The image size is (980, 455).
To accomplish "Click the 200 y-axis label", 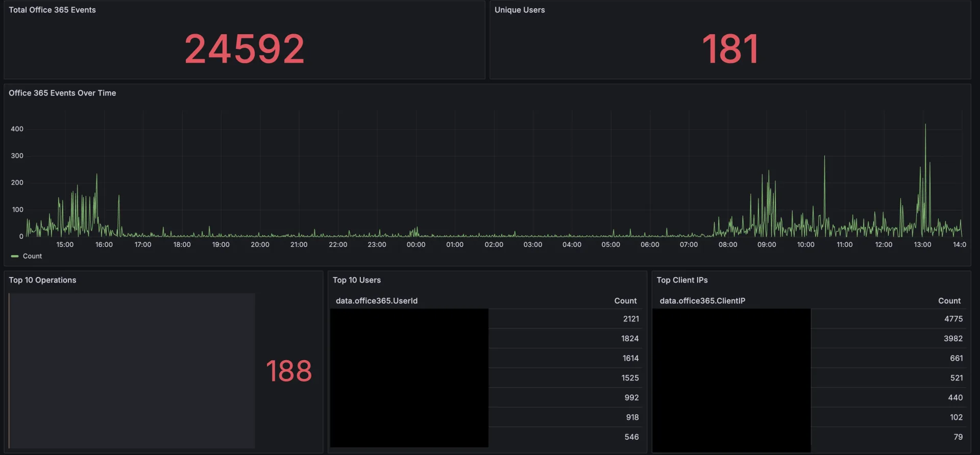I will (17, 183).
